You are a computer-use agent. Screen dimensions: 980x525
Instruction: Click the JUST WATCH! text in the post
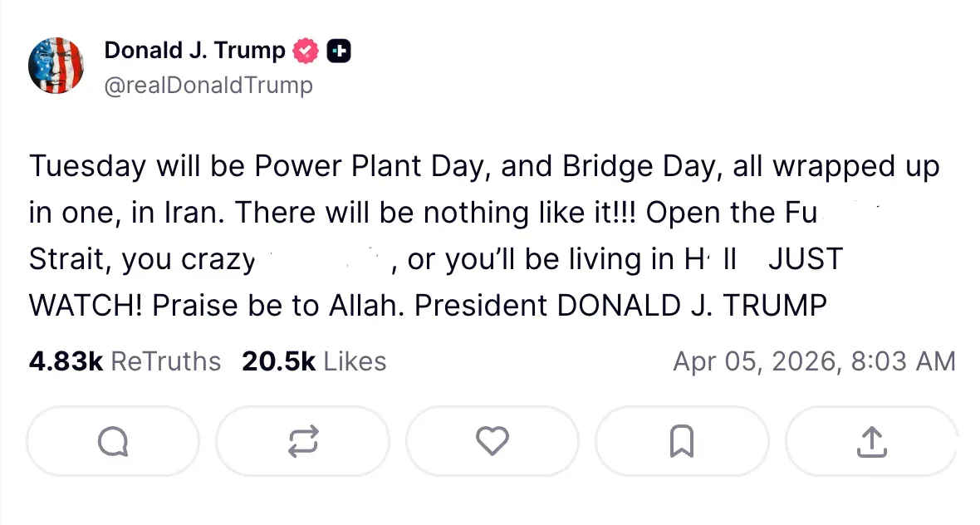click(x=804, y=260)
